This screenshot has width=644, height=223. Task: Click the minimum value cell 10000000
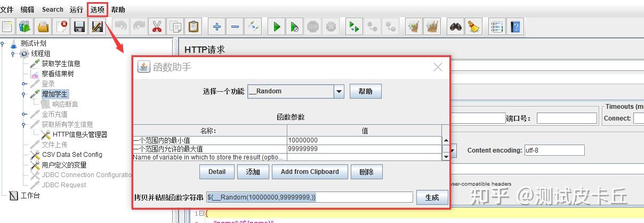click(x=364, y=140)
